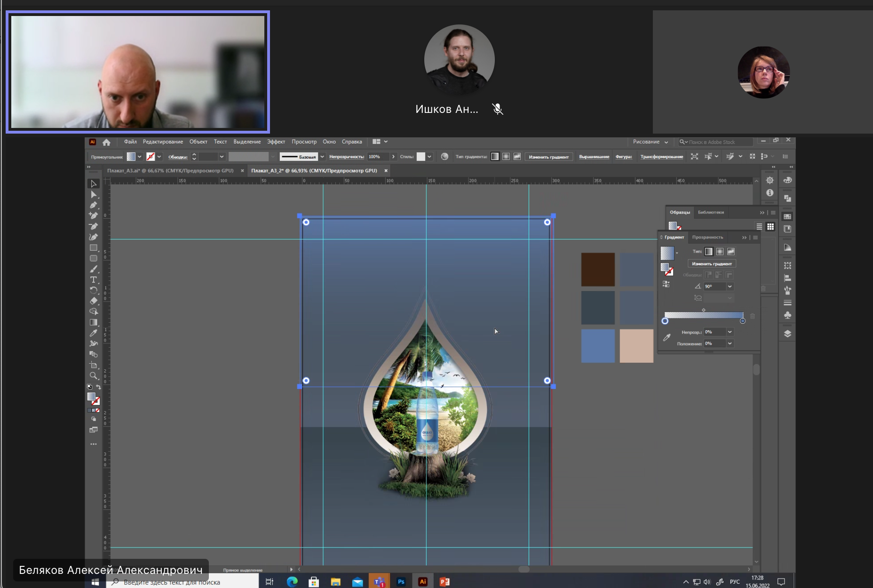The height and width of the screenshot is (588, 873).
Task: Select the Zoom magnifier tool
Action: coord(94,376)
